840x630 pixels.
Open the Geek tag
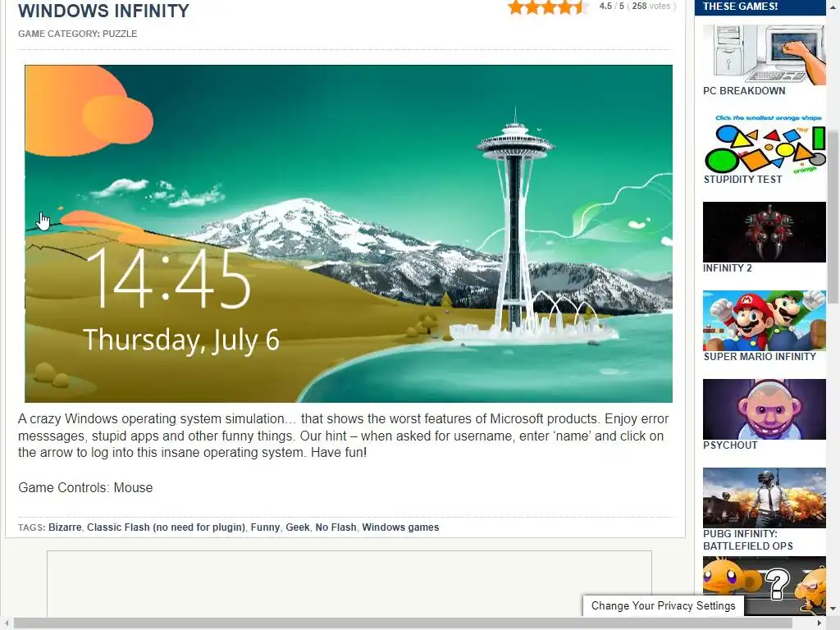[x=297, y=527]
